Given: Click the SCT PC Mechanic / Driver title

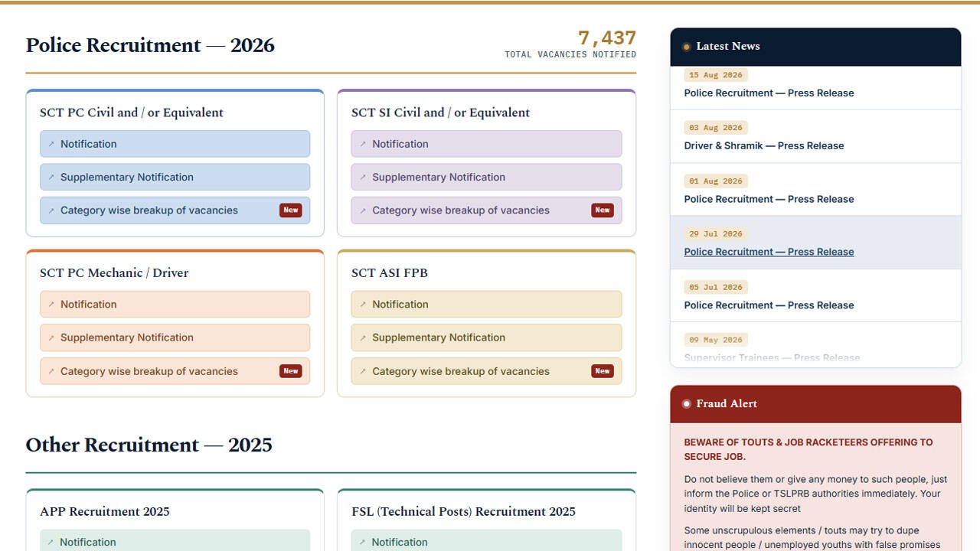Looking at the screenshot, I should pos(114,272).
